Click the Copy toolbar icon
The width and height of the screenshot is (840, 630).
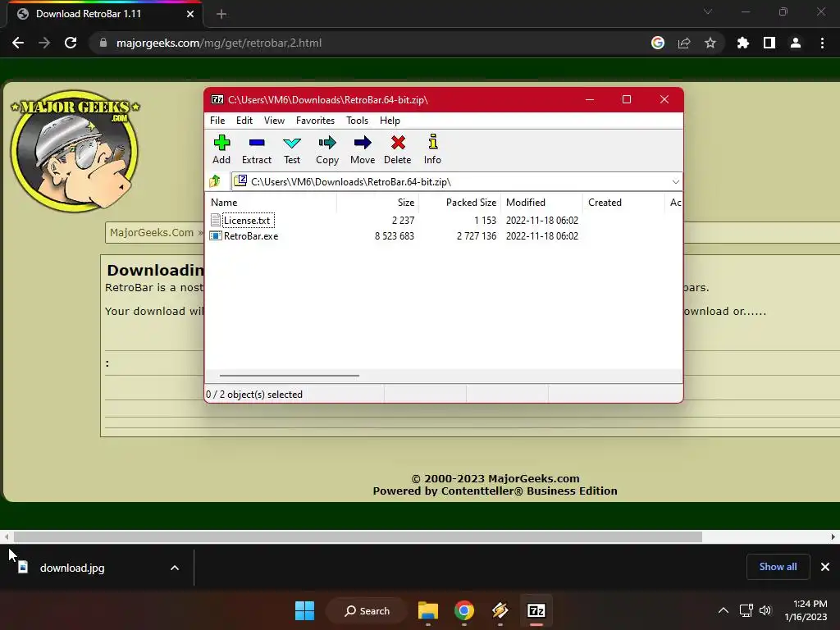pyautogui.click(x=326, y=149)
